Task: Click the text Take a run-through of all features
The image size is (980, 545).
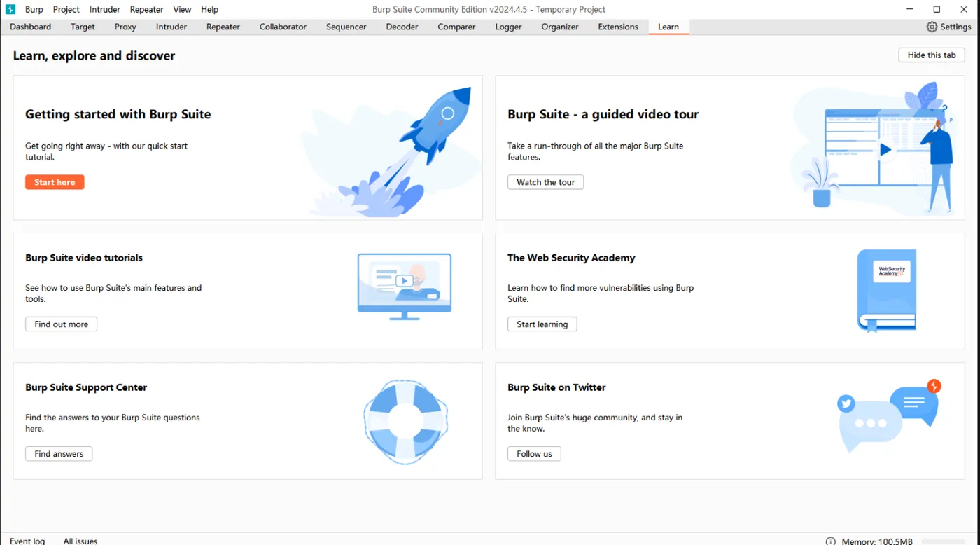Action: point(595,151)
